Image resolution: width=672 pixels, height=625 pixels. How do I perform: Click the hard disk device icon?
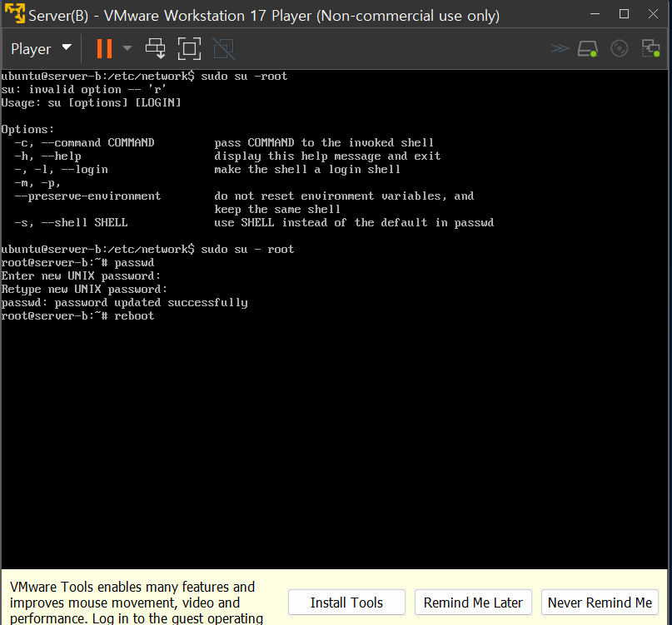[x=588, y=49]
